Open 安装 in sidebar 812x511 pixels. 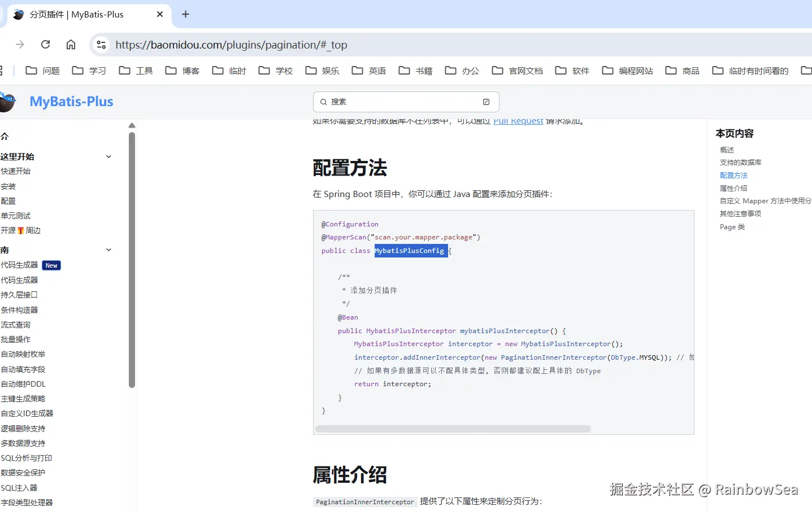[8, 186]
